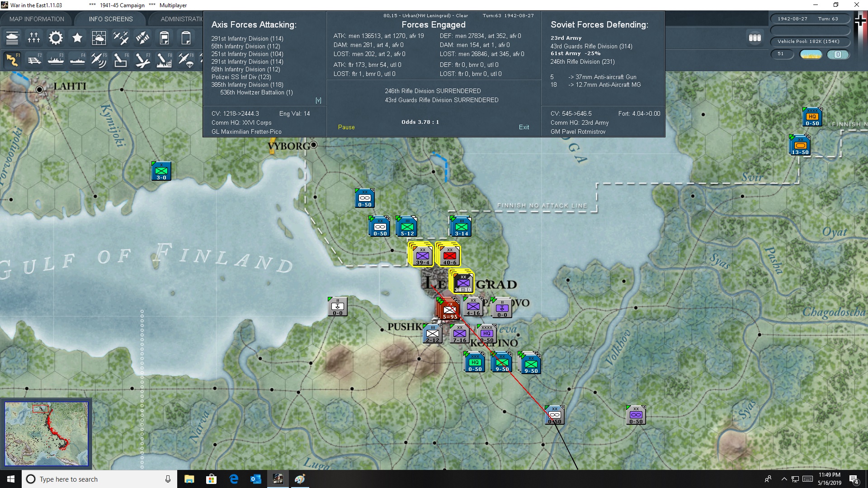Open the order of battle tank-list icon

12,38
